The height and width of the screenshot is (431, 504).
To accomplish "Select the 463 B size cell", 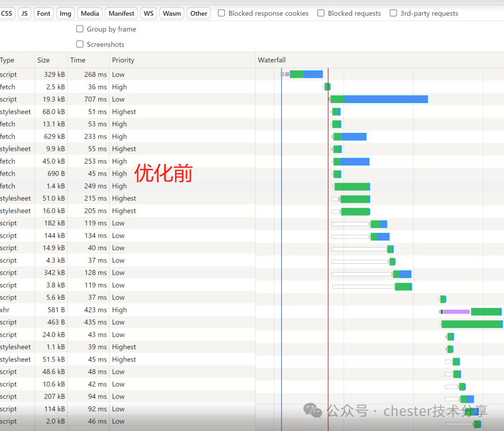I will point(56,322).
